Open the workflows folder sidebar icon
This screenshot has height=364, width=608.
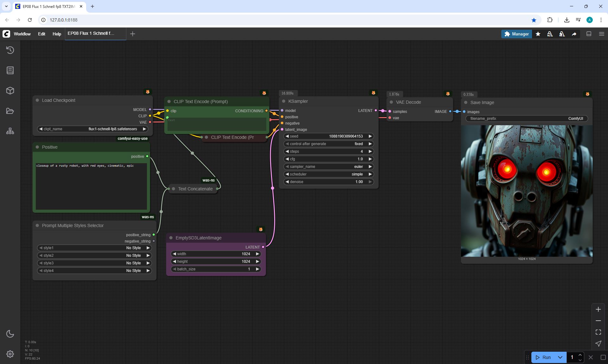coord(10,111)
